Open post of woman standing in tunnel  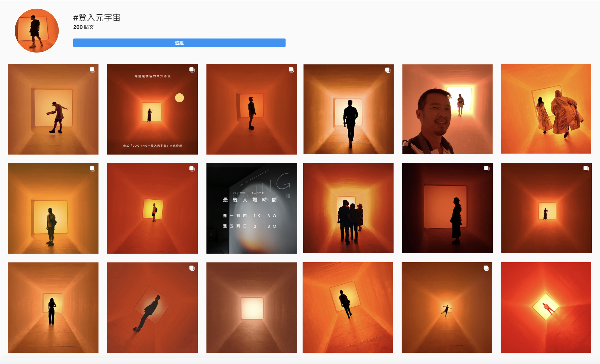pos(53,308)
